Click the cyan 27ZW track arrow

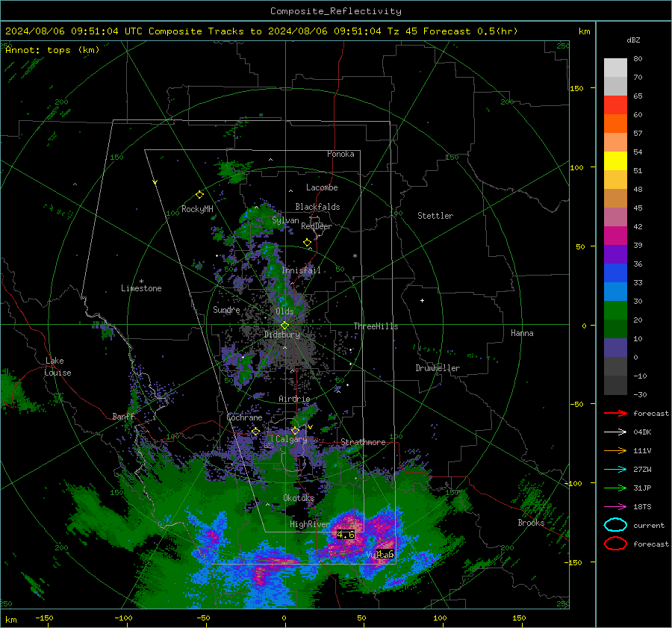point(615,470)
